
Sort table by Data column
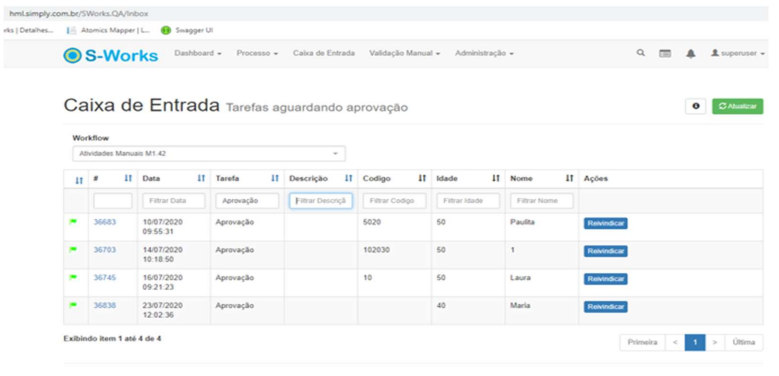201,178
